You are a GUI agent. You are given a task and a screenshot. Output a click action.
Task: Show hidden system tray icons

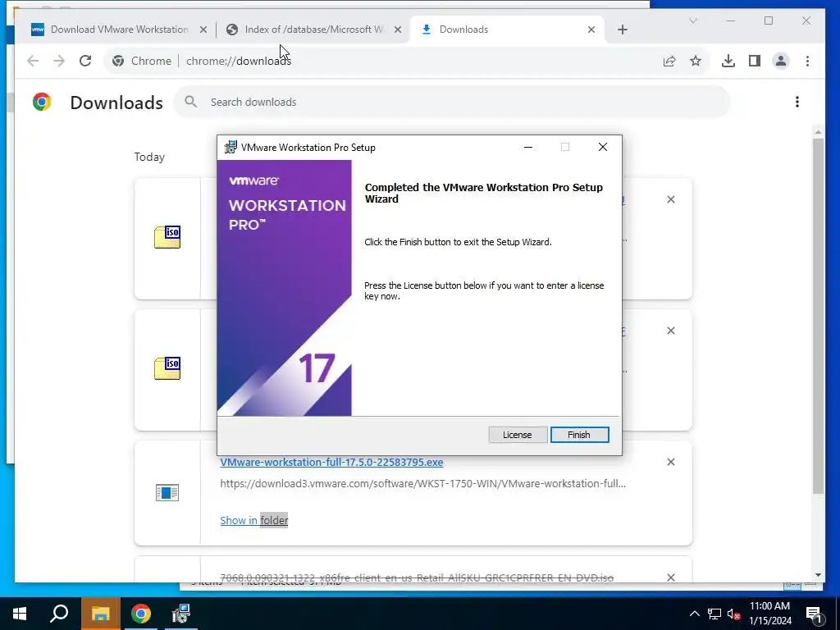[694, 614]
